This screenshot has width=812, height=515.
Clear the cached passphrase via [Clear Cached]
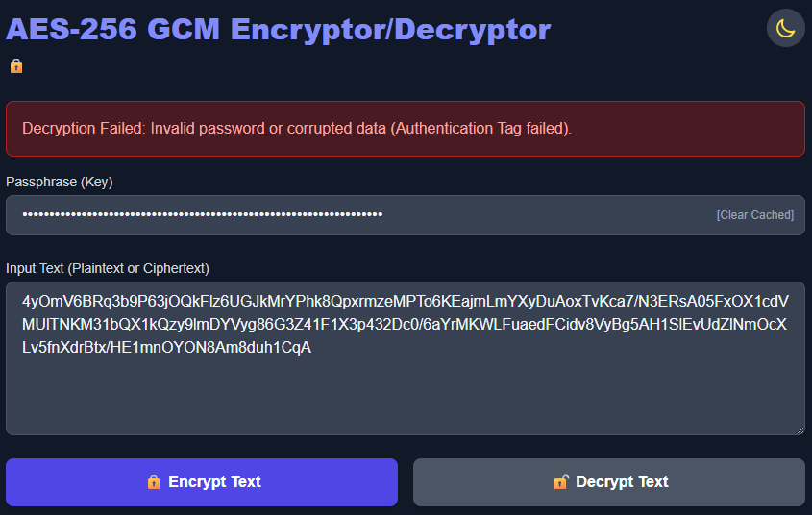pyautogui.click(x=754, y=215)
